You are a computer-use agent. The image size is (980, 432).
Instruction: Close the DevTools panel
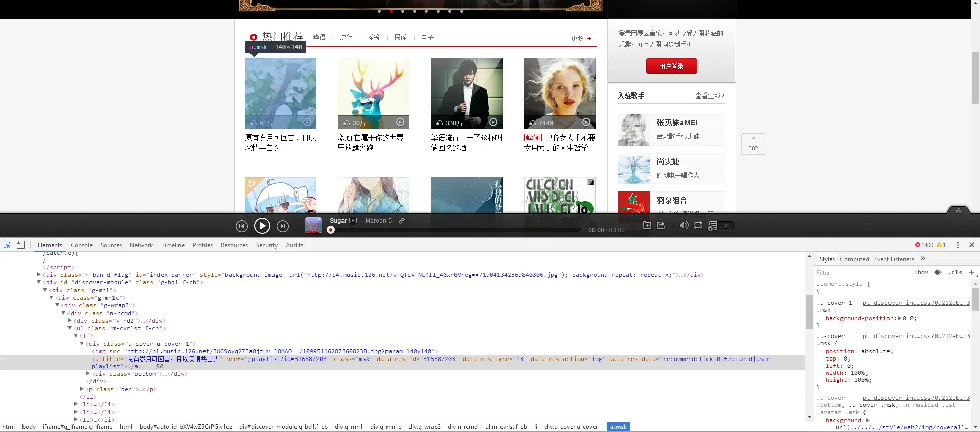point(972,245)
